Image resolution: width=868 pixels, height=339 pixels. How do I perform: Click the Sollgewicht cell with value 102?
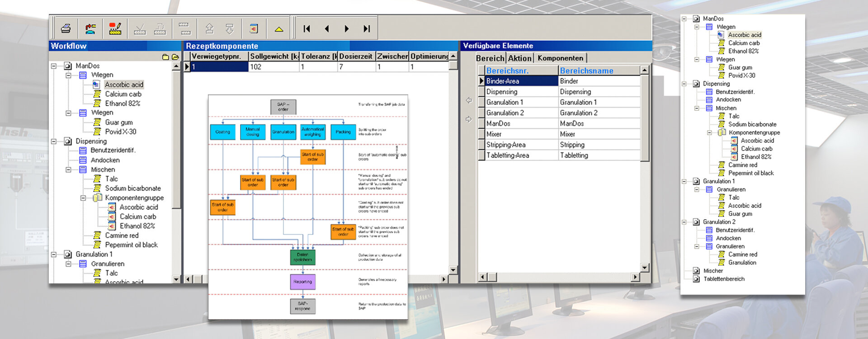[274, 67]
